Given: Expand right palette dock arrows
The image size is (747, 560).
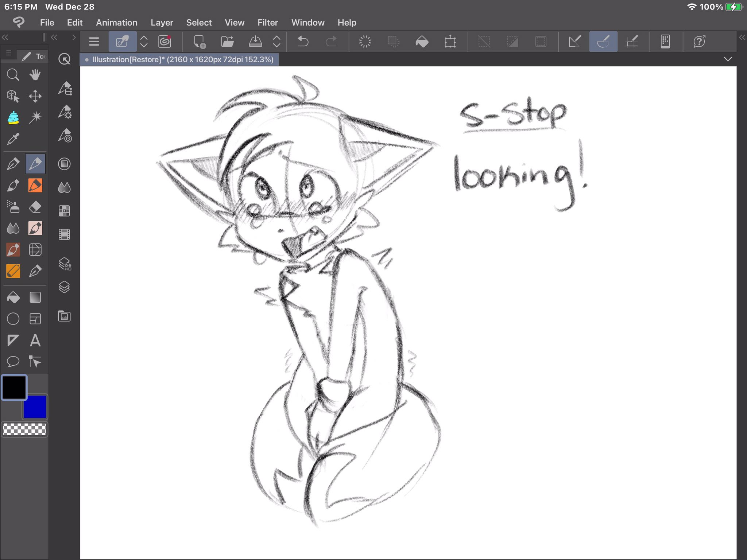Looking at the screenshot, I should pos(742,37).
